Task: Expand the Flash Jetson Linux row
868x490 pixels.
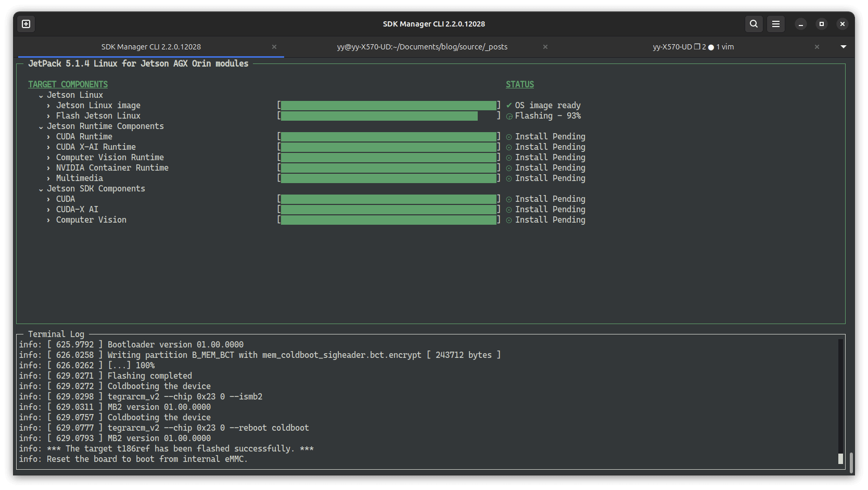Action: pos(48,116)
